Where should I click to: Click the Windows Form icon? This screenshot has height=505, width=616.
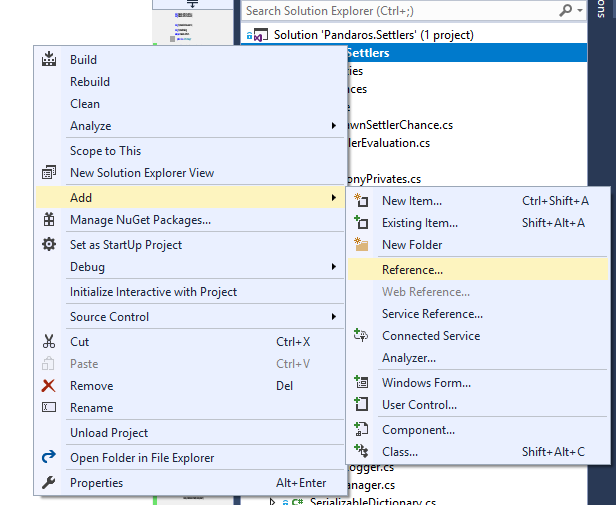pyautogui.click(x=362, y=383)
